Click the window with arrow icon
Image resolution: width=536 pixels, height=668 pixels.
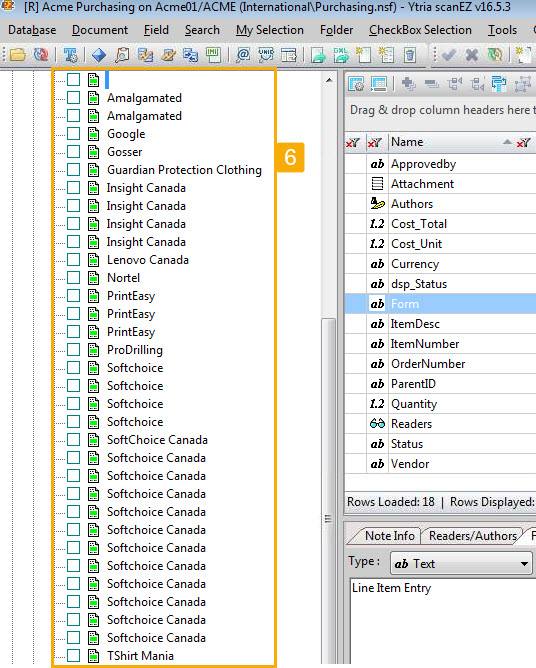tap(289, 55)
